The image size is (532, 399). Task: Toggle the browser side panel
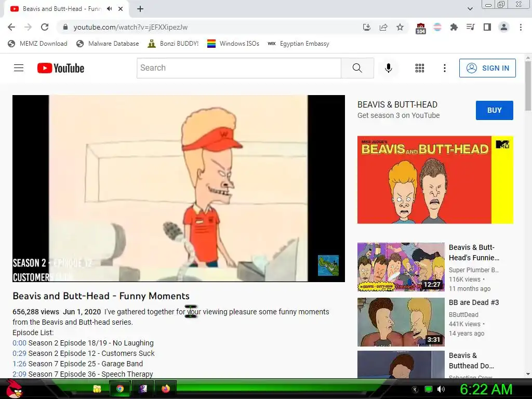click(487, 27)
